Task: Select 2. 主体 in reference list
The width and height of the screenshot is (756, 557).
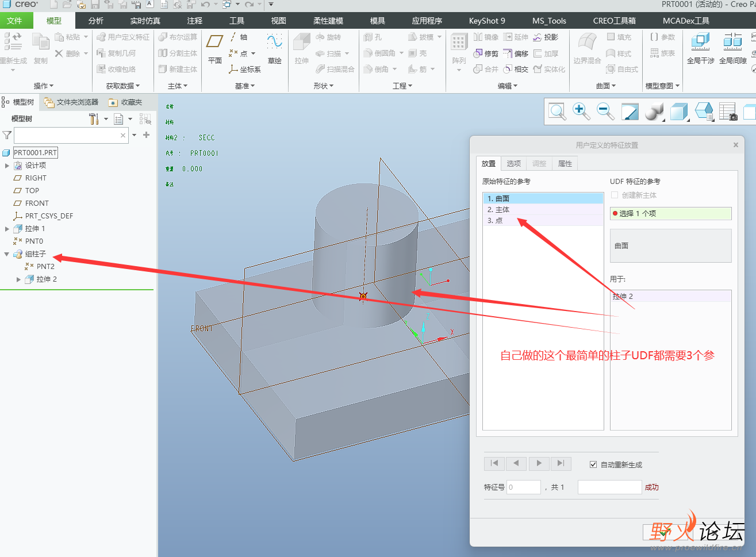Action: click(543, 210)
